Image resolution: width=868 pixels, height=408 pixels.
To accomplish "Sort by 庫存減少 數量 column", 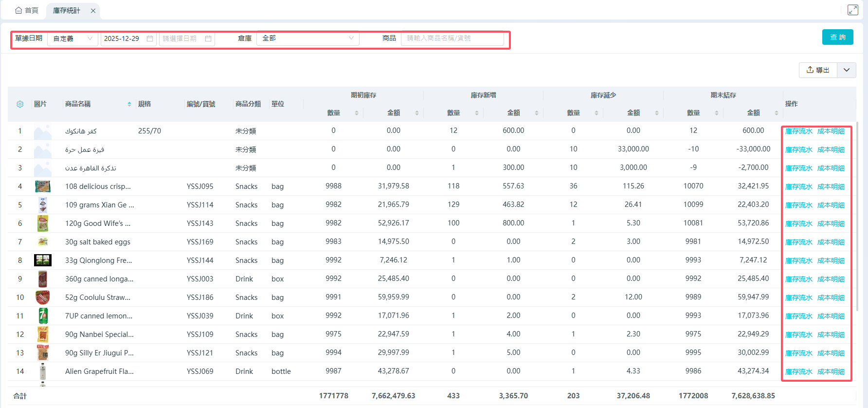I will 597,113.
